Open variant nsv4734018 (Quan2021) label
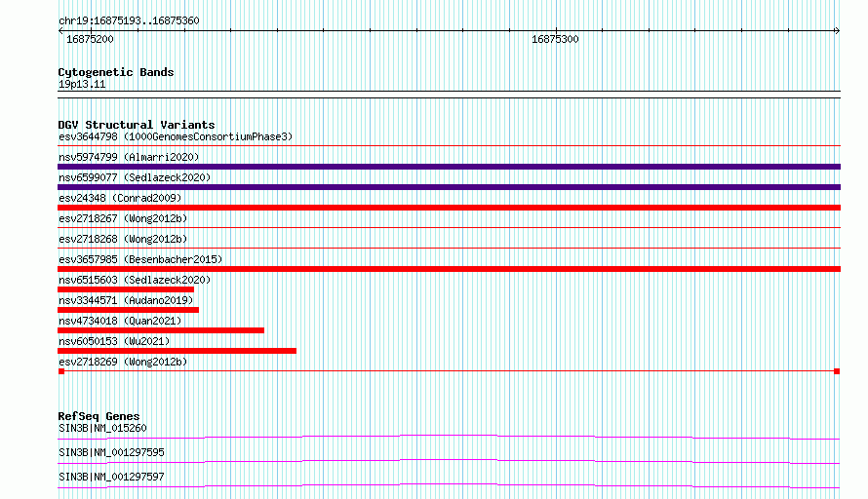 pyautogui.click(x=120, y=321)
